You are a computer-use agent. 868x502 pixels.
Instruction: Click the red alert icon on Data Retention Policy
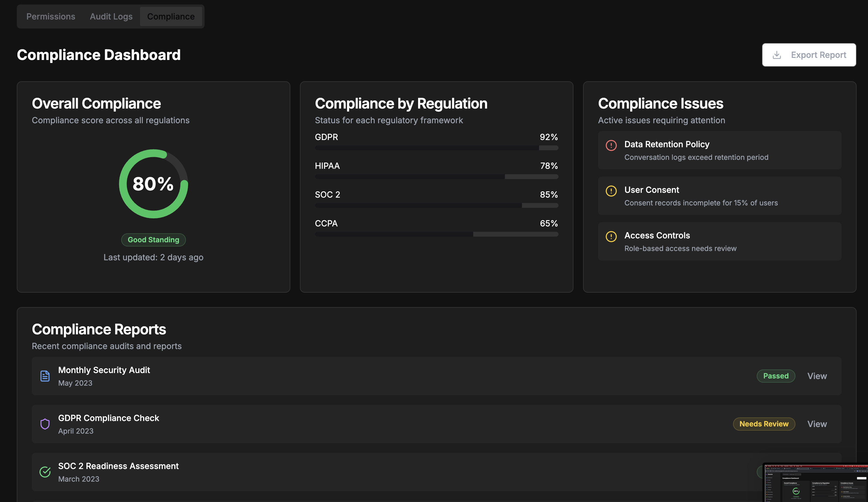[x=611, y=146]
